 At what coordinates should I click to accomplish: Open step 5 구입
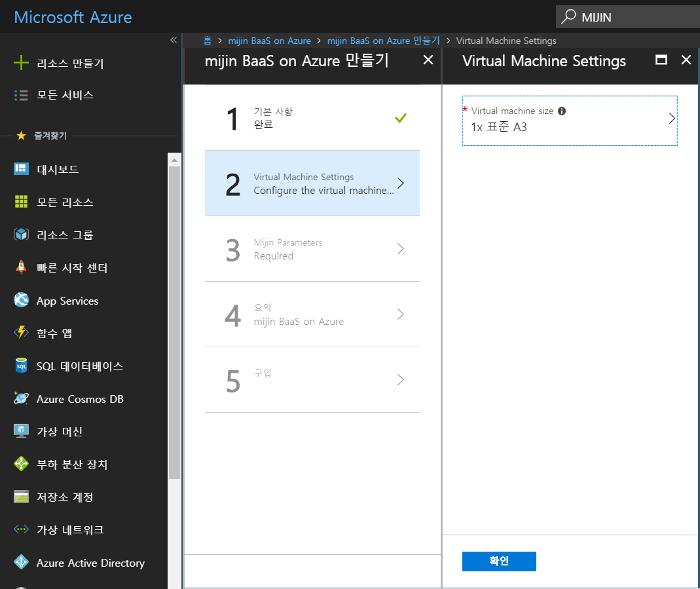[312, 379]
